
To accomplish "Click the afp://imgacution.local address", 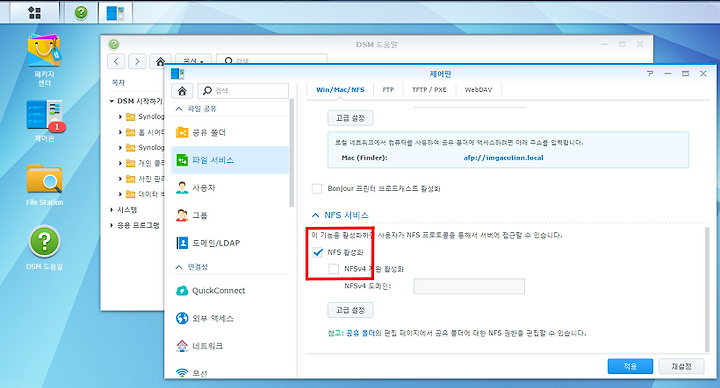I will pos(503,158).
